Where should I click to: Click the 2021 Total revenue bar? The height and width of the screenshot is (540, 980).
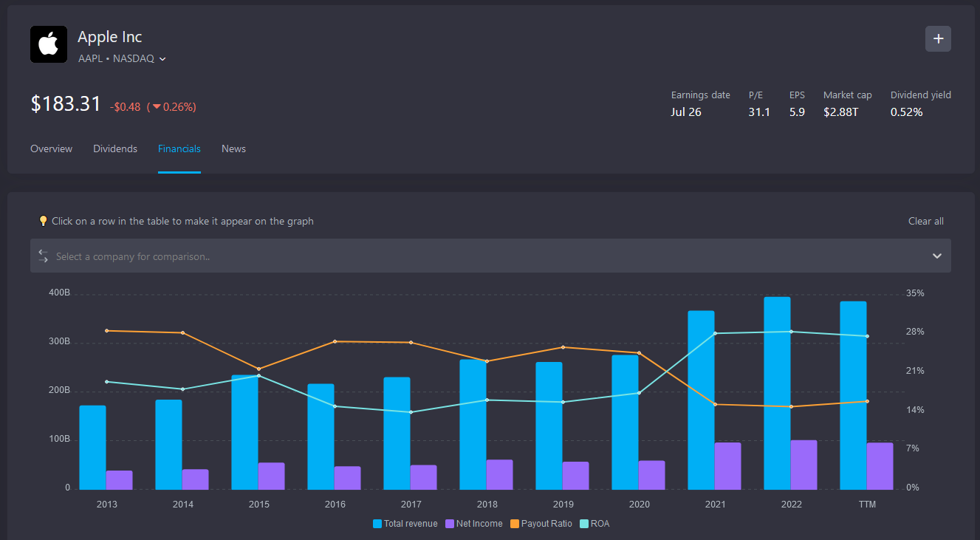click(x=701, y=400)
